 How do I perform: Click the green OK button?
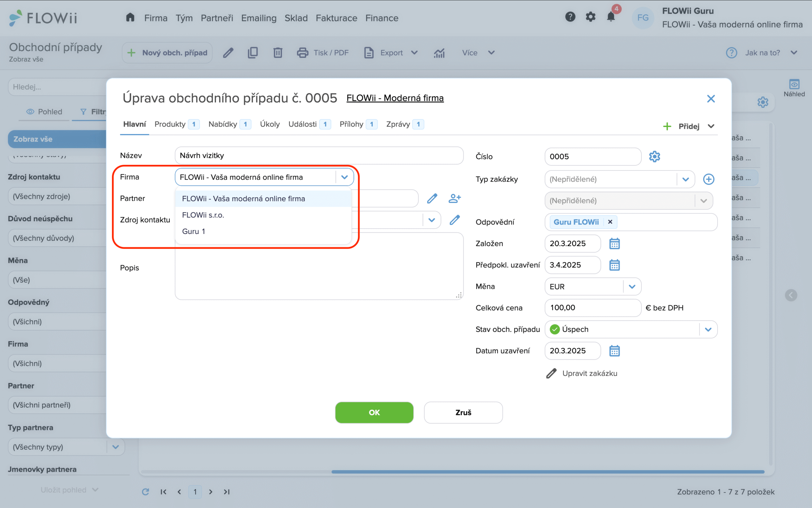pos(374,412)
